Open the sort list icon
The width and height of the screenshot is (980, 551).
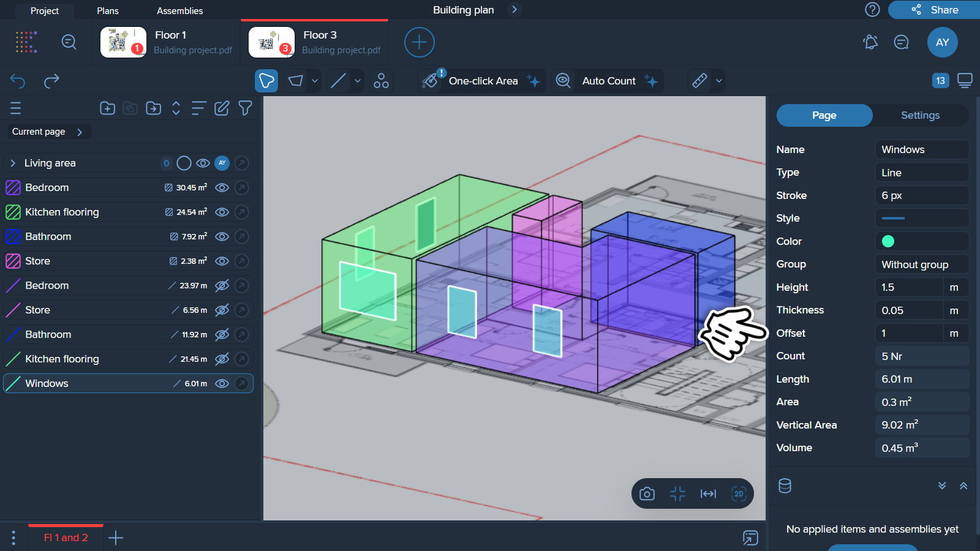pos(198,108)
